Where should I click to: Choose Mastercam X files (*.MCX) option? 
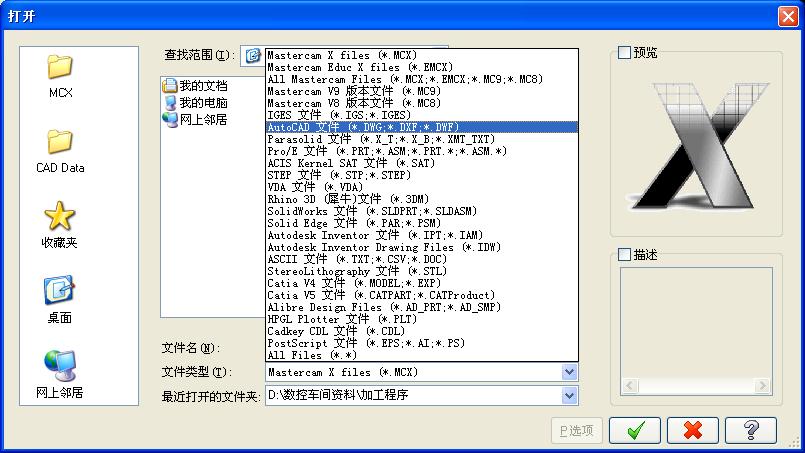pos(422,55)
